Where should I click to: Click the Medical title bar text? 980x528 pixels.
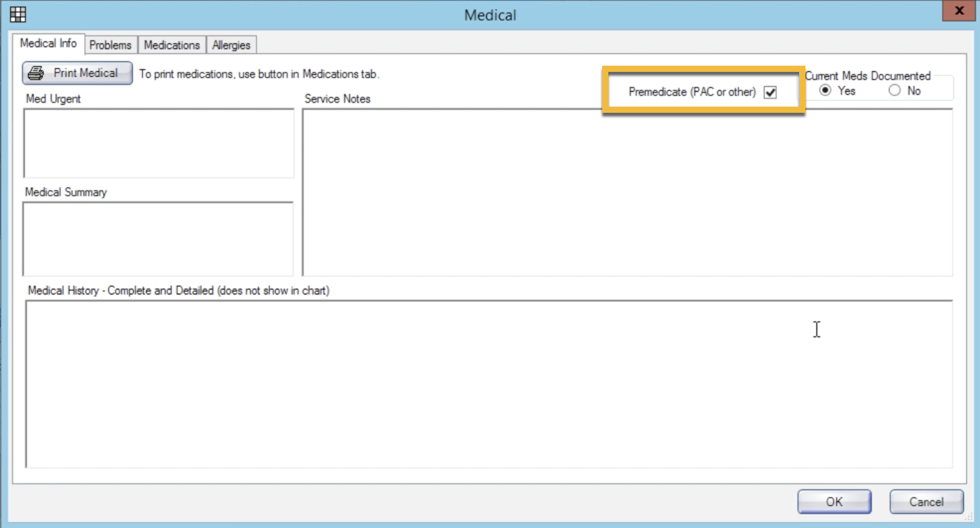coord(490,15)
